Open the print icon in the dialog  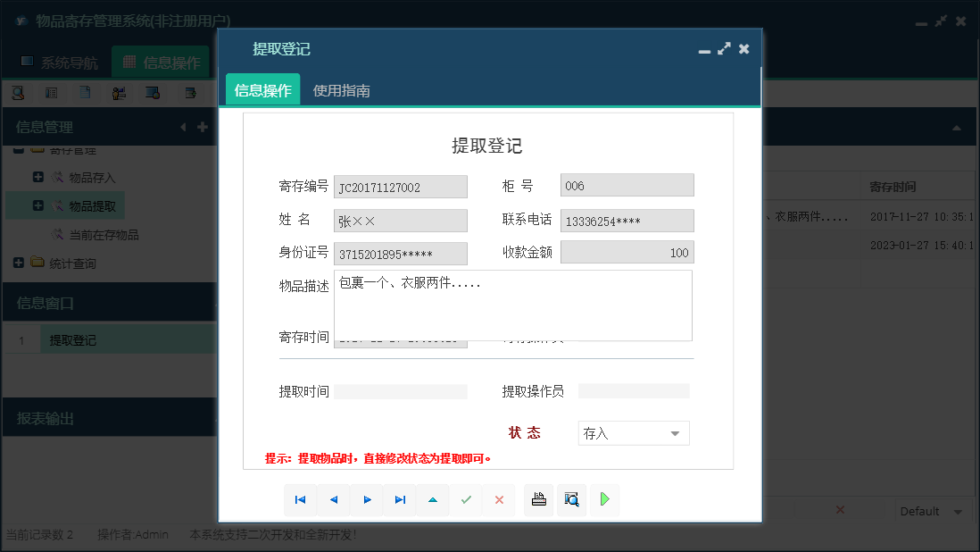[538, 500]
